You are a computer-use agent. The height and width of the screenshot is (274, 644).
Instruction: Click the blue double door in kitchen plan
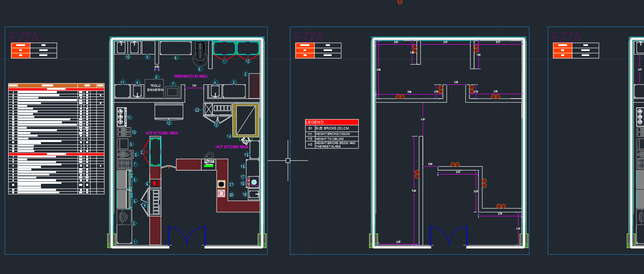coord(187,236)
